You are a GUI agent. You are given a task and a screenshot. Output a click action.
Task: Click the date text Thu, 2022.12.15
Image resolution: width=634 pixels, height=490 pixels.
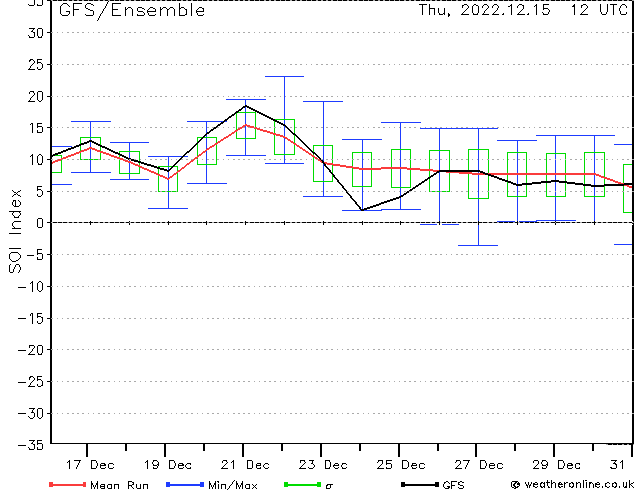click(484, 10)
